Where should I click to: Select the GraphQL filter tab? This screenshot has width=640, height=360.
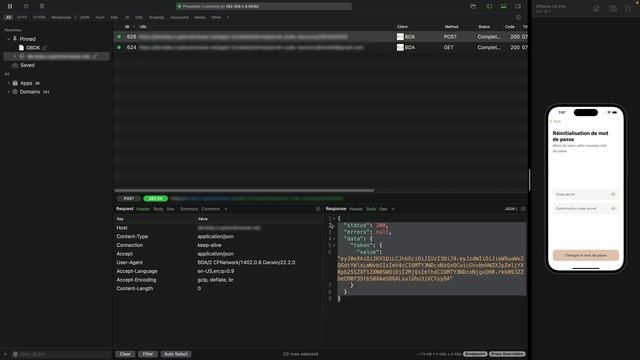[x=156, y=18]
